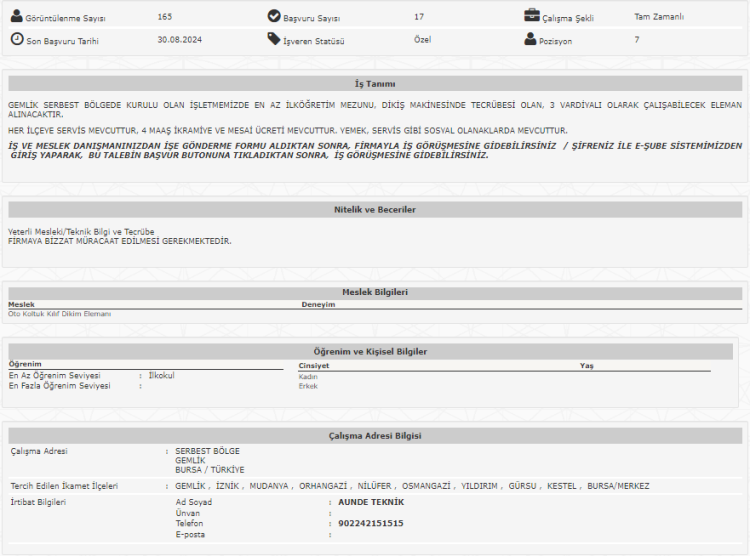Click the Tam Zamanlı work type value
This screenshot has width=750, height=556.
pyautogui.click(x=659, y=17)
